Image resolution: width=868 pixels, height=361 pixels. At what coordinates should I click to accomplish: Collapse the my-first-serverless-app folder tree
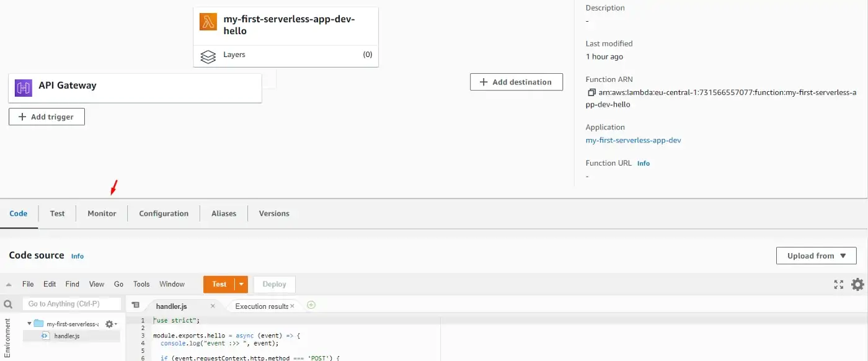(x=29, y=324)
